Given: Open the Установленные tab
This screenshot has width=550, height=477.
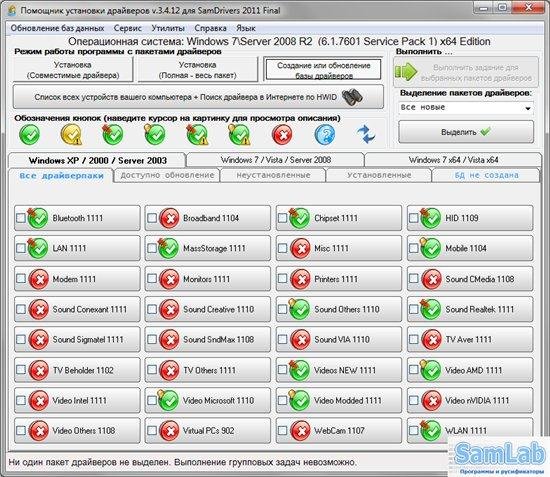Looking at the screenshot, I should 379,175.
